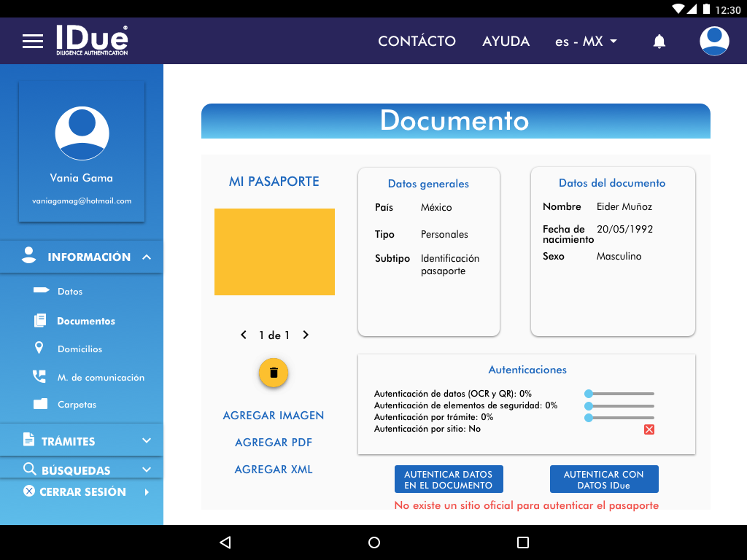Toggle the red site authentication checkbox

649,429
